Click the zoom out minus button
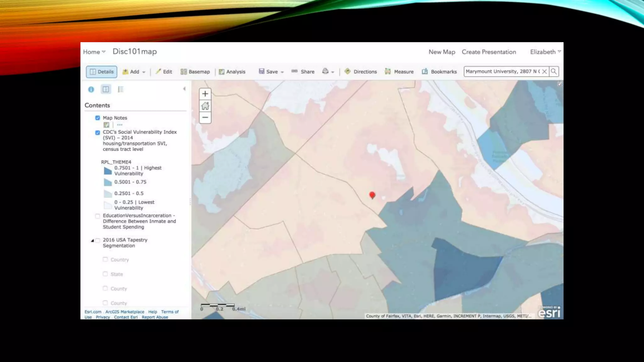Screen dimensions: 644x362 pos(205,118)
